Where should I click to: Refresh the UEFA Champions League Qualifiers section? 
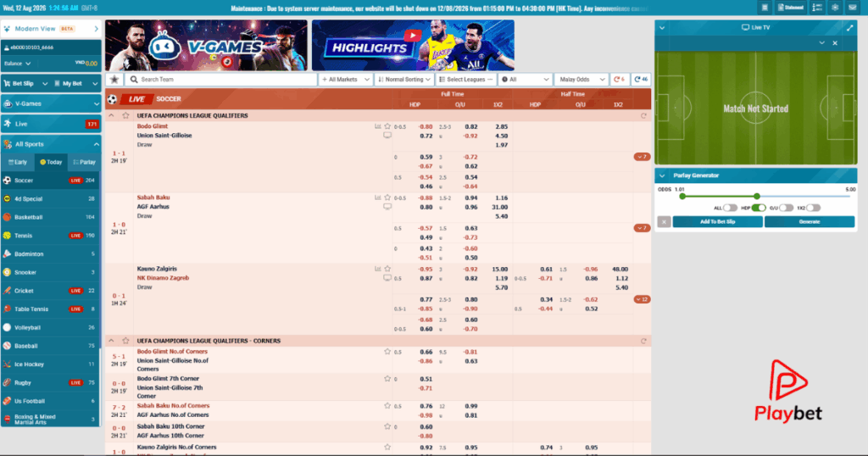click(643, 115)
